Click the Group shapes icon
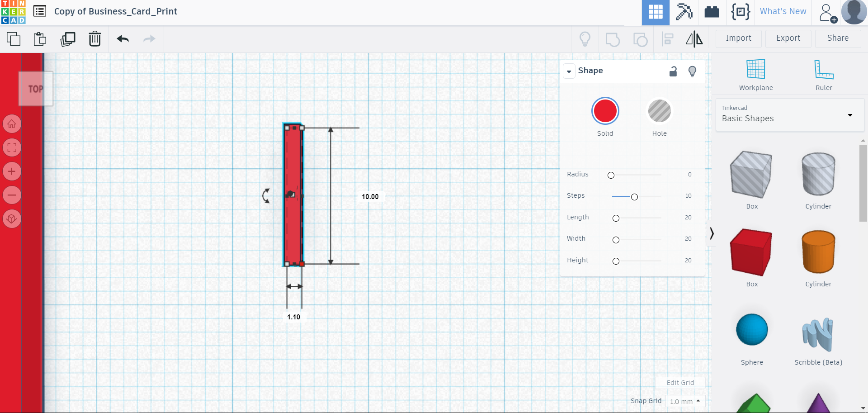 613,39
